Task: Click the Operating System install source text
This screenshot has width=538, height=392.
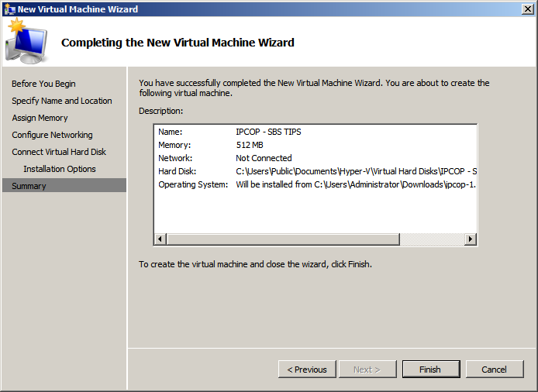Action: click(x=356, y=184)
